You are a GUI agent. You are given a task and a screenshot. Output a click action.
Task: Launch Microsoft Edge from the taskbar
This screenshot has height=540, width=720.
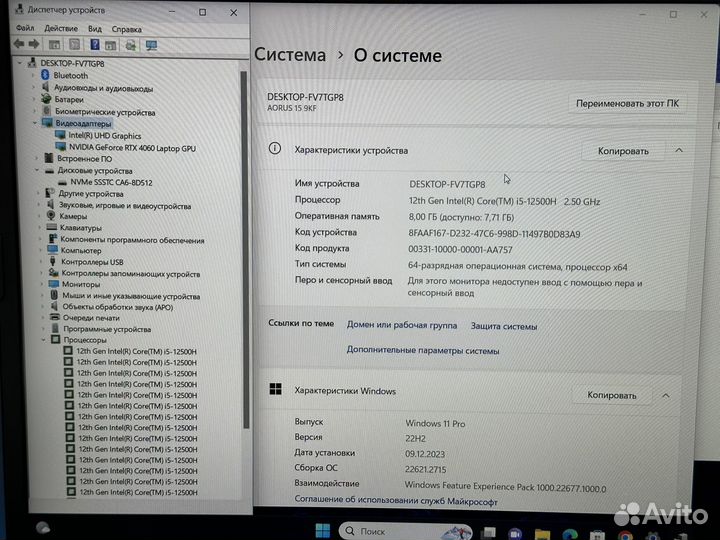[x=570, y=535]
